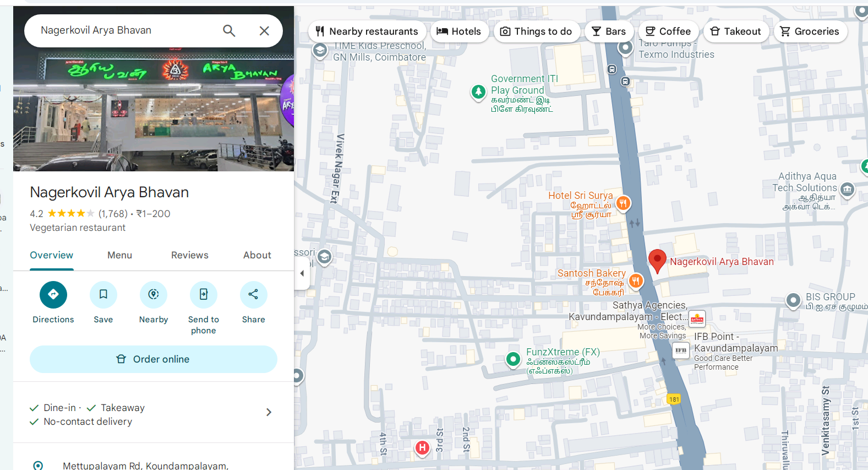Select IFB Point Kavundampalayam marker
This screenshot has height=470, width=868.
coord(681,350)
